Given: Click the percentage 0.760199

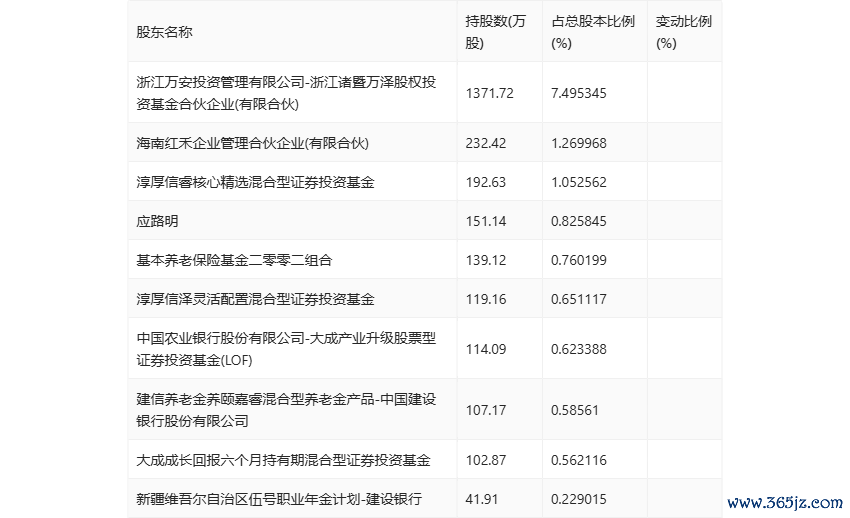Looking at the screenshot, I should pos(578,260).
